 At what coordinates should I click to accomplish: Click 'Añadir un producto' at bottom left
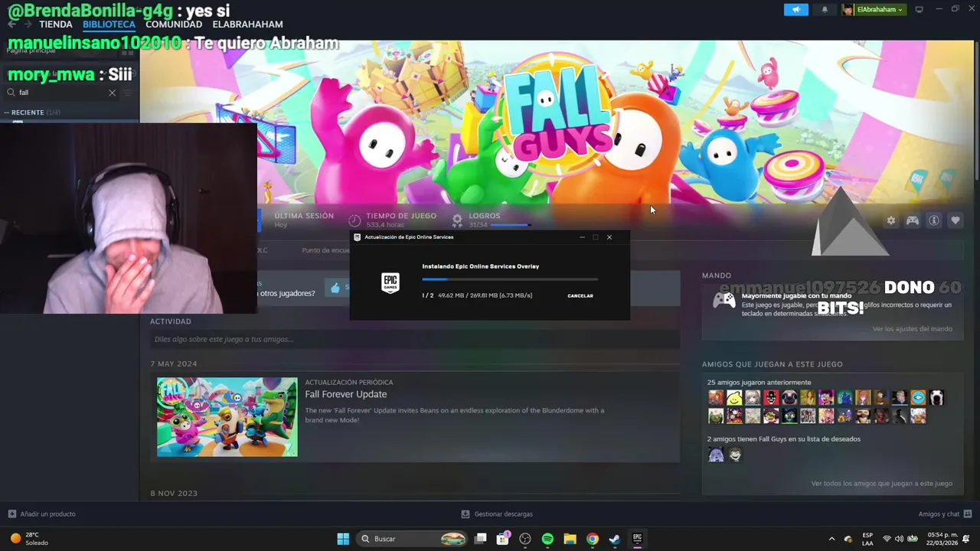pos(41,514)
